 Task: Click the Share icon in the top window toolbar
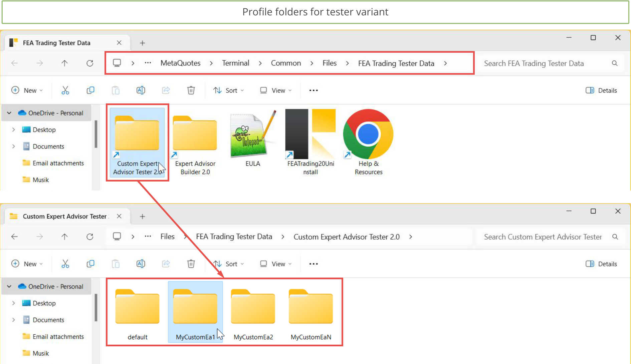point(166,90)
